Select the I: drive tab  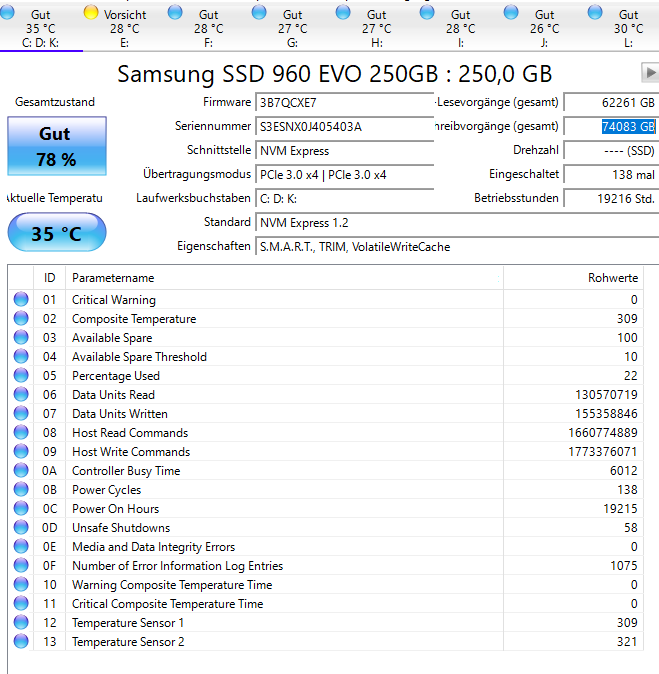point(460,28)
